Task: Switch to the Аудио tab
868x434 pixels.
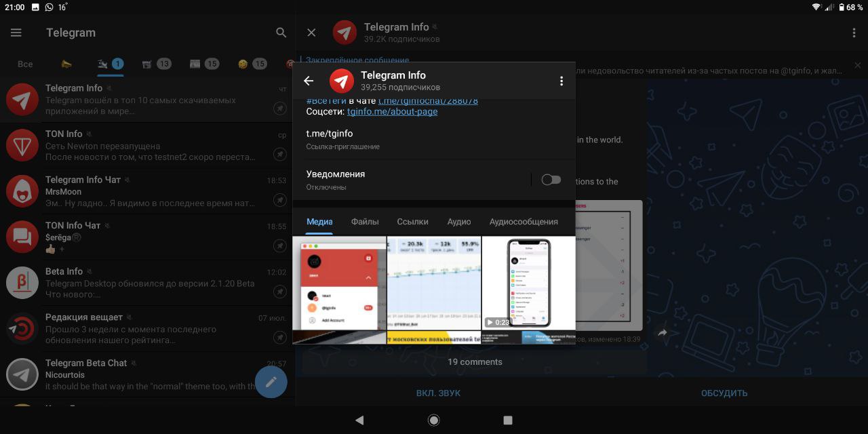Action: click(x=459, y=222)
